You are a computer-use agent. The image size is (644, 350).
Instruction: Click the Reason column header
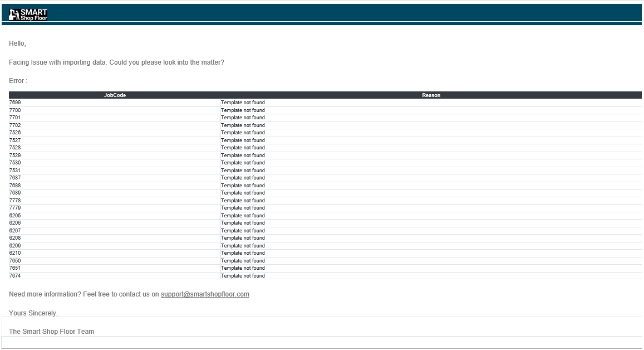click(431, 95)
